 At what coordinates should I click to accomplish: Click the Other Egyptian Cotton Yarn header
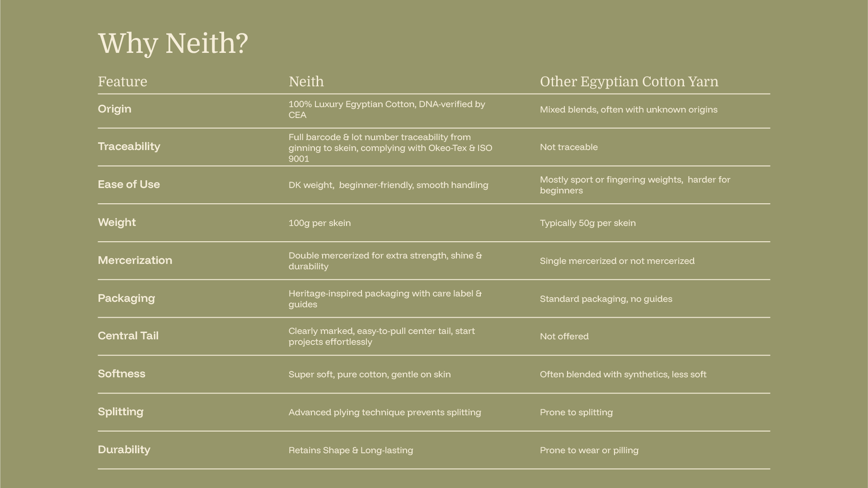629,82
